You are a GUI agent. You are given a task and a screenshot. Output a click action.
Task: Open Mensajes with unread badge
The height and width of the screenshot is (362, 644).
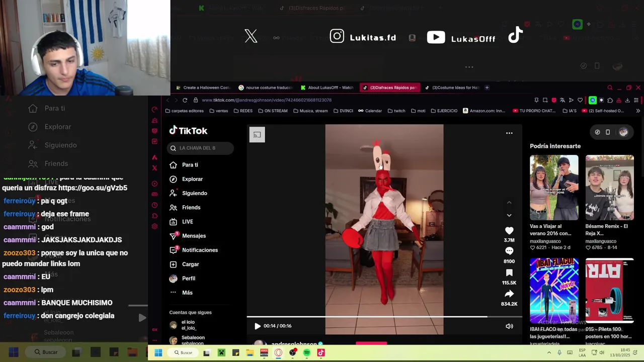tap(187, 236)
